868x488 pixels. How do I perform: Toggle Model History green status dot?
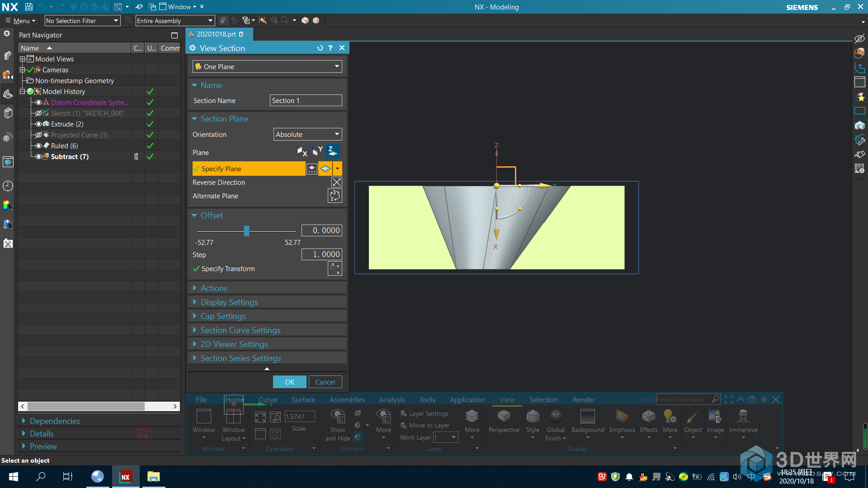point(30,92)
